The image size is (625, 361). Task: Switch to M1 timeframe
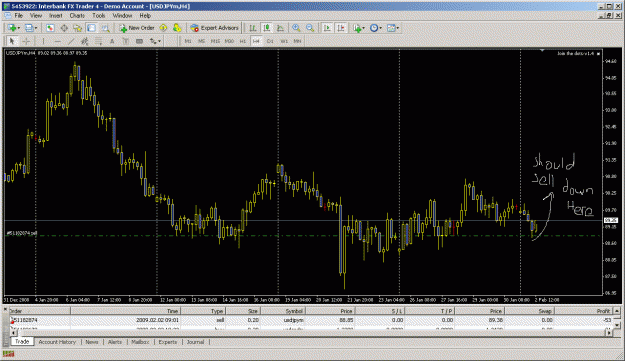(188, 41)
